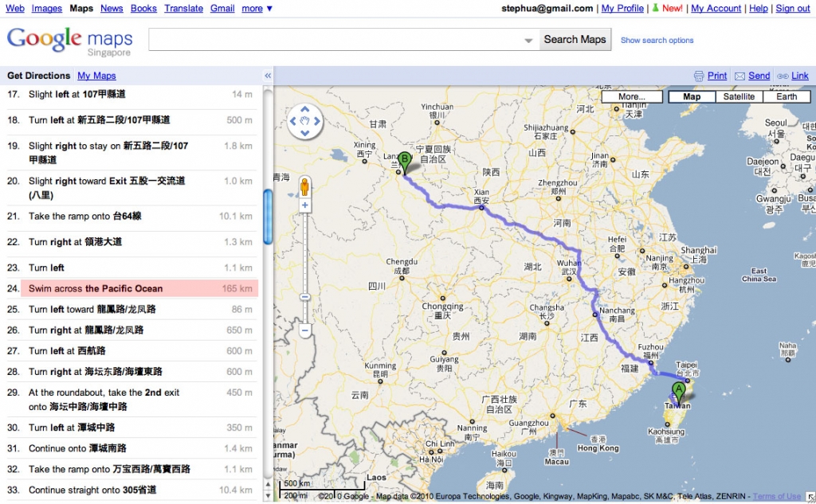Pan the map left with the left arrow
Image resolution: width=816 pixels, height=504 pixels.
(x=293, y=121)
